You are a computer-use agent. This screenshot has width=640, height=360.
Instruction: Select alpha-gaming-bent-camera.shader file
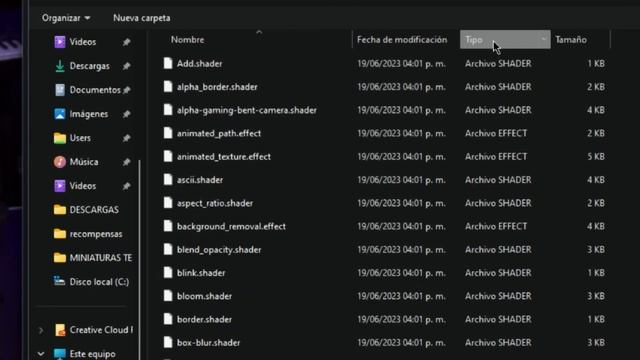tap(247, 110)
